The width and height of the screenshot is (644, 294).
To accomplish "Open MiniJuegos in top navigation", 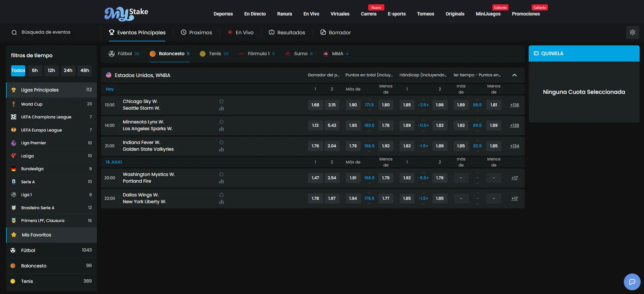I will (x=488, y=14).
